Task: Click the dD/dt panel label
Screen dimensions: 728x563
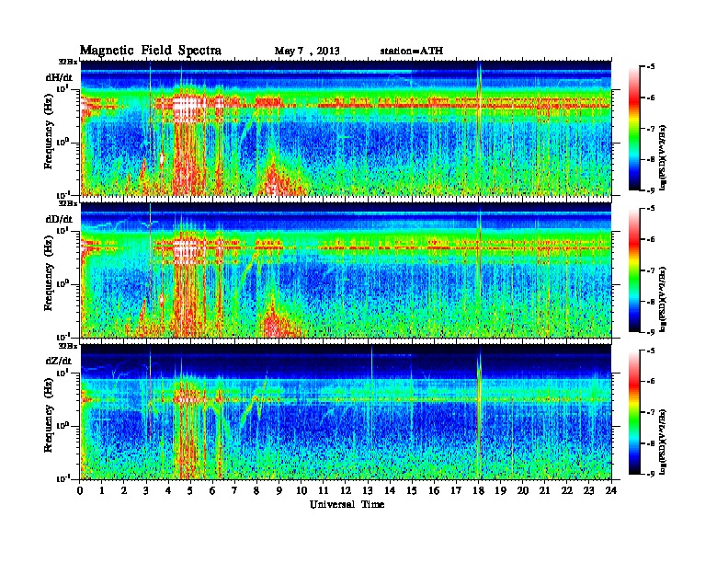Action: pyautogui.click(x=59, y=219)
